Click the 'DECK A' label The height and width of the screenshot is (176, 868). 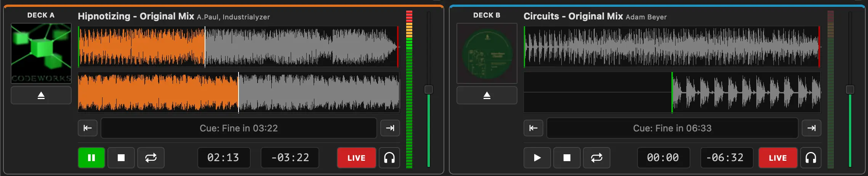(41, 15)
